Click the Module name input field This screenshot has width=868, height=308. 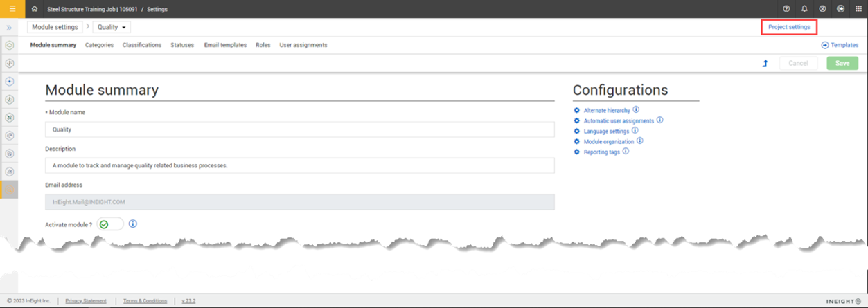coord(300,129)
